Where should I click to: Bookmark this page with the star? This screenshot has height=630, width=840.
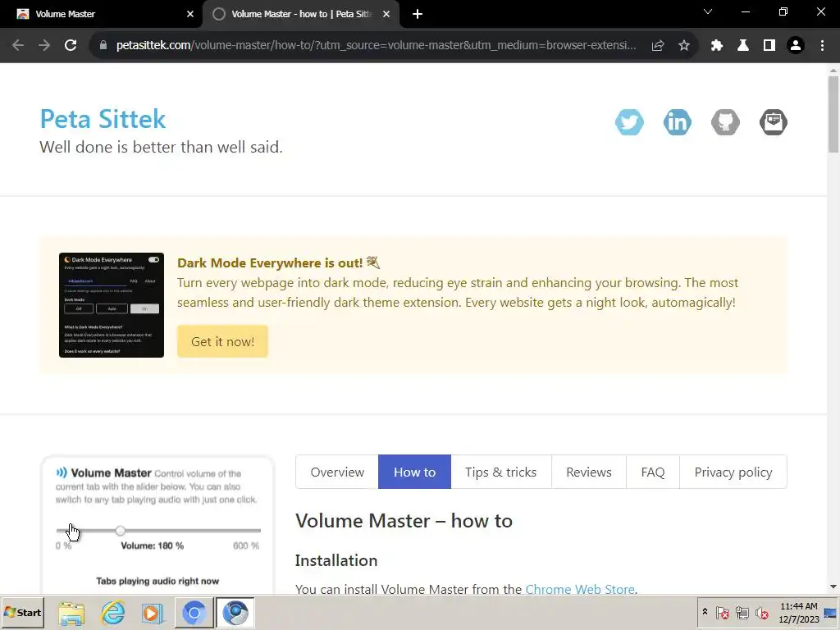(683, 46)
